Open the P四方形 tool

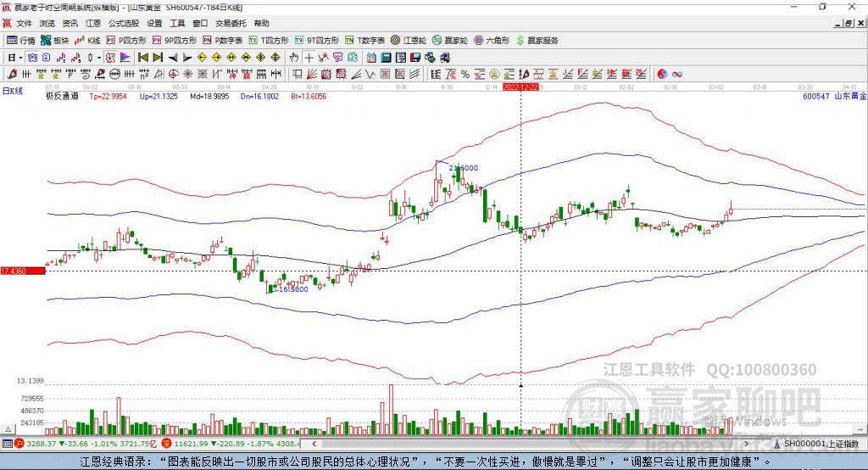[x=127, y=41]
